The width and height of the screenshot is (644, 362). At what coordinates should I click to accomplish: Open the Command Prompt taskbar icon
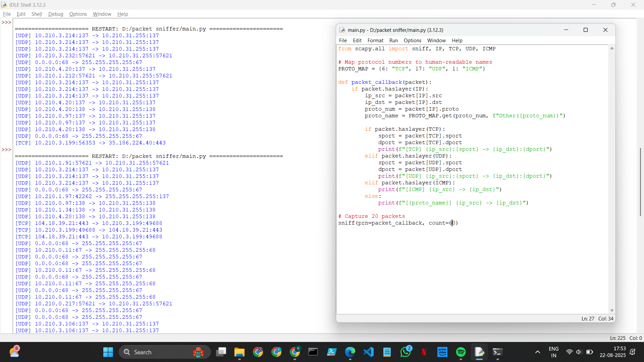coord(313,352)
